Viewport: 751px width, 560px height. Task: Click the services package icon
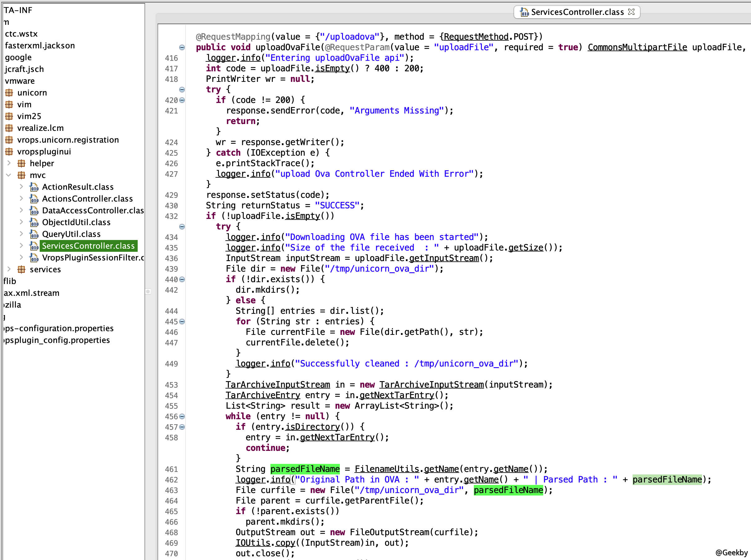tap(21, 269)
